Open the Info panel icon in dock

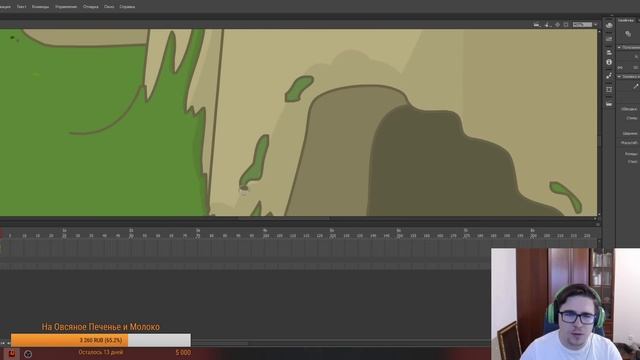coord(609,62)
